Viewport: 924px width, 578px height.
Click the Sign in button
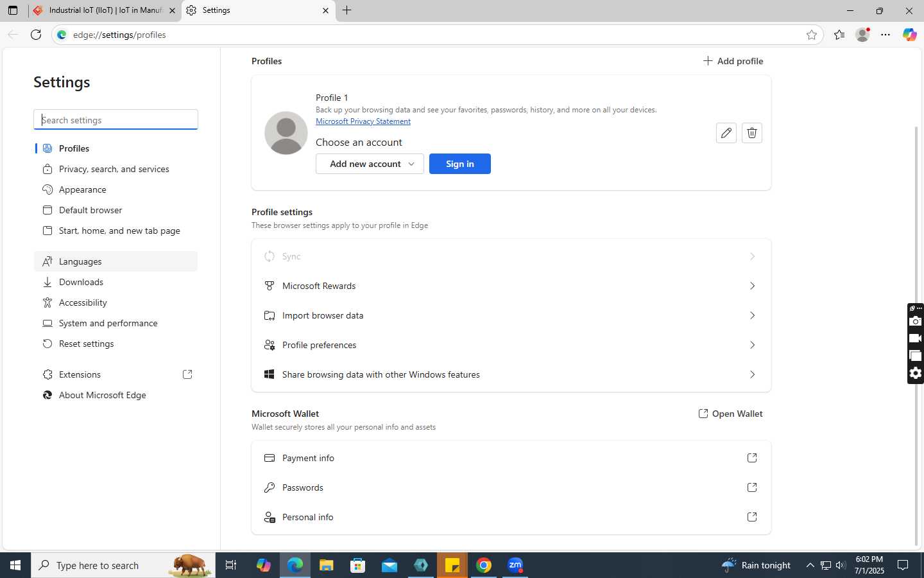(460, 164)
